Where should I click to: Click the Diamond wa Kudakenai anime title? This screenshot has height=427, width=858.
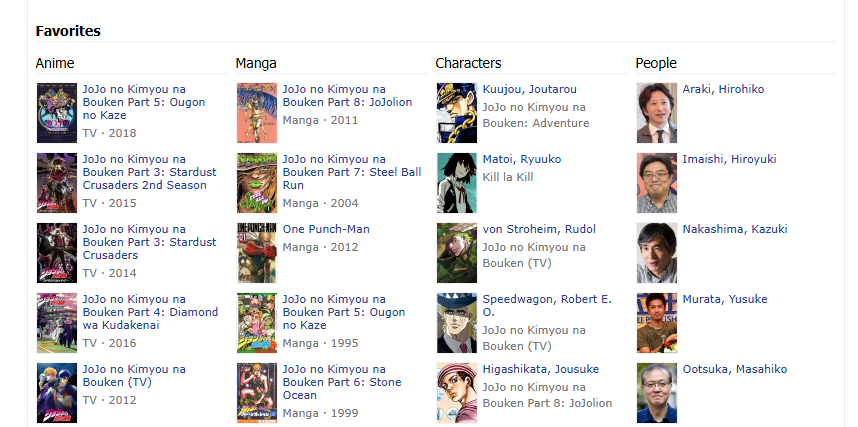[x=150, y=312]
